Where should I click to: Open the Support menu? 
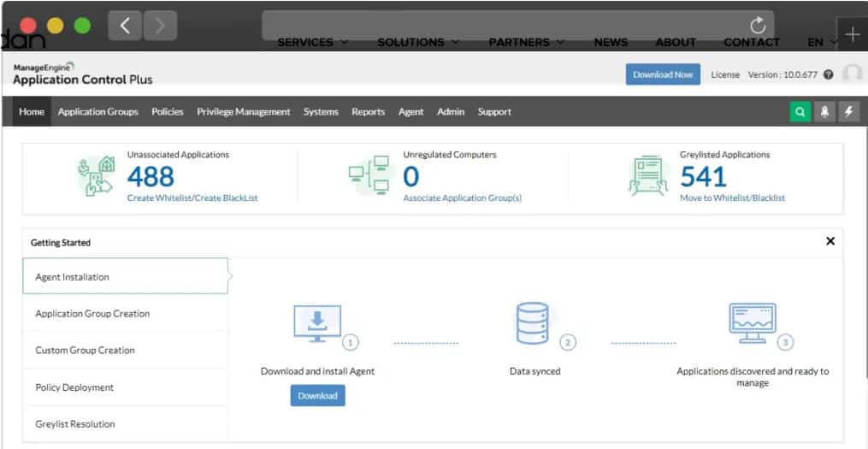pyautogui.click(x=494, y=112)
